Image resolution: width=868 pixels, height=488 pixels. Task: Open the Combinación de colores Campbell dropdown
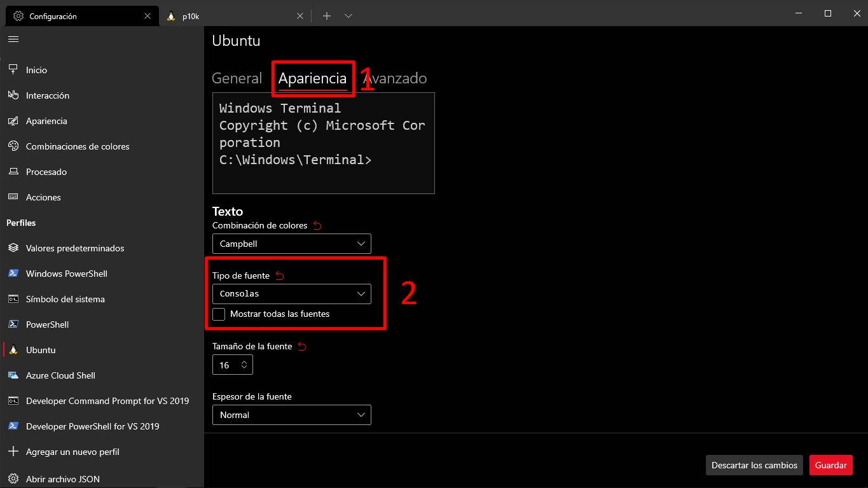click(x=291, y=244)
